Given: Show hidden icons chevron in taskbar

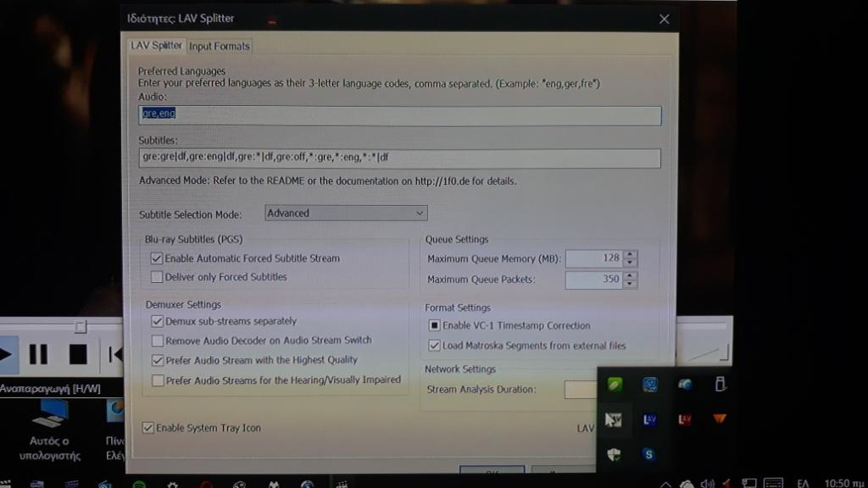Looking at the screenshot, I should 665,484.
